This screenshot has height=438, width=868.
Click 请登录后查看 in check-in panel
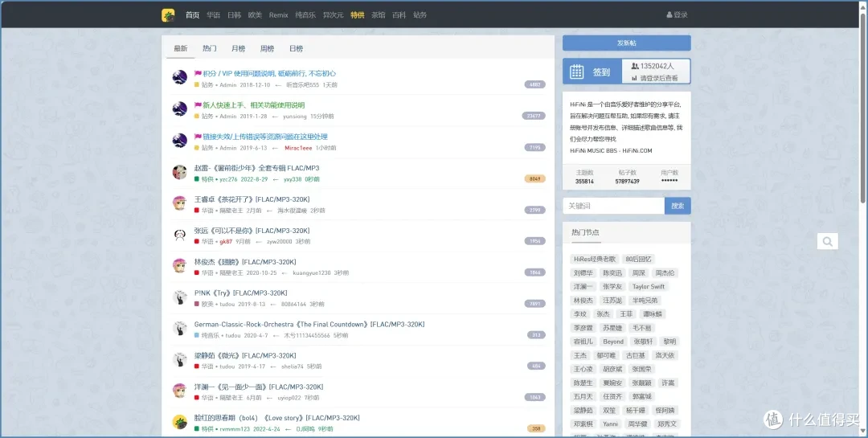click(659, 79)
